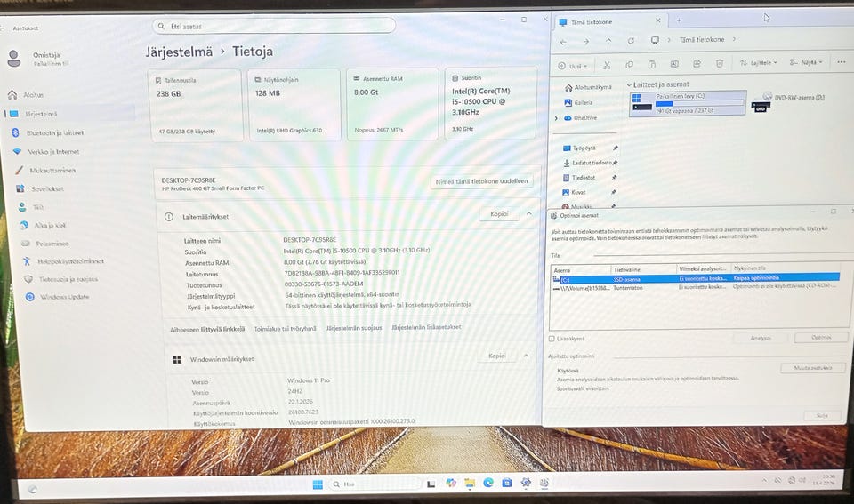Click Nimeä tämä tietokone uudelleen button

click(481, 181)
